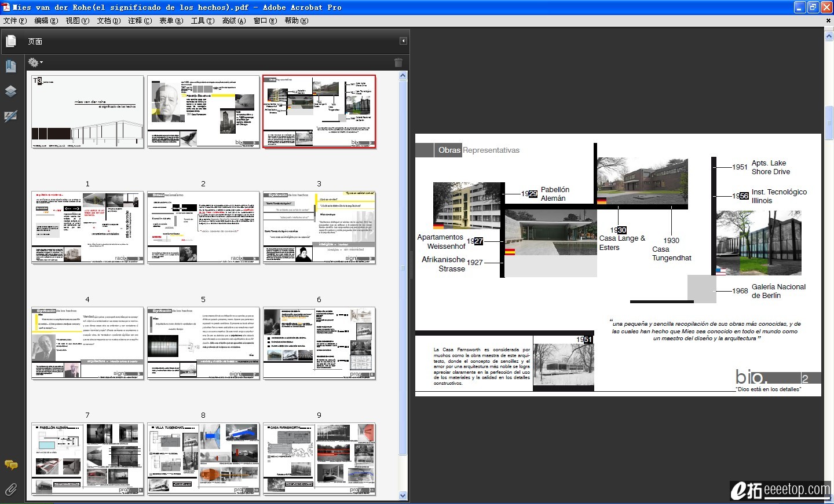Viewport: 834px width, 504px height.
Task: Open the 注释(C) menu
Action: (x=140, y=20)
